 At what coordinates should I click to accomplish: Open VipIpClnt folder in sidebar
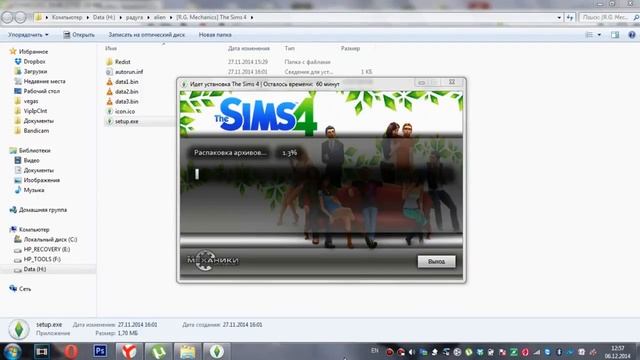click(x=35, y=111)
